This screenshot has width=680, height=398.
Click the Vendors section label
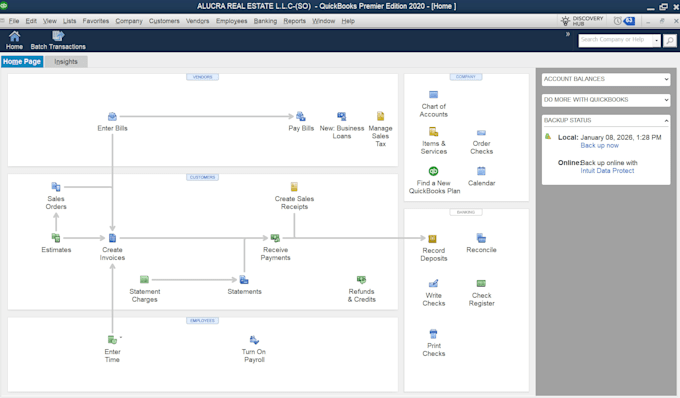[x=203, y=77]
